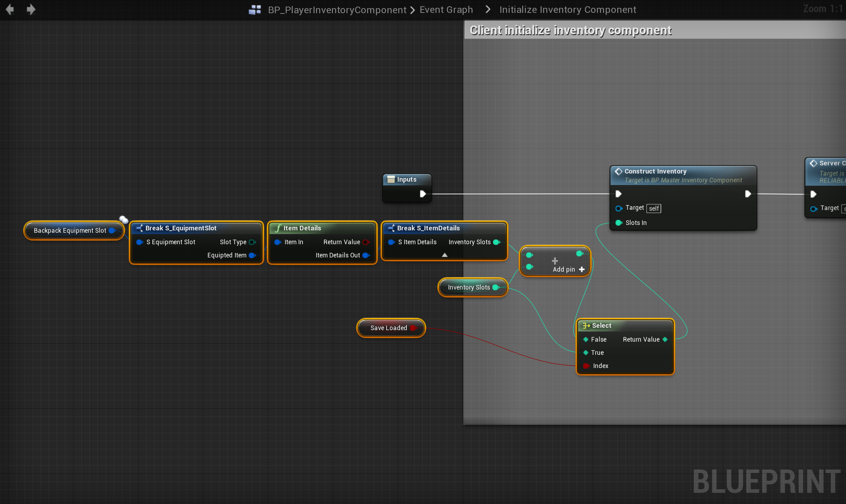This screenshot has height=504, width=846.
Task: Click the chevron before Initialize Inventory Component
Action: pyautogui.click(x=488, y=9)
